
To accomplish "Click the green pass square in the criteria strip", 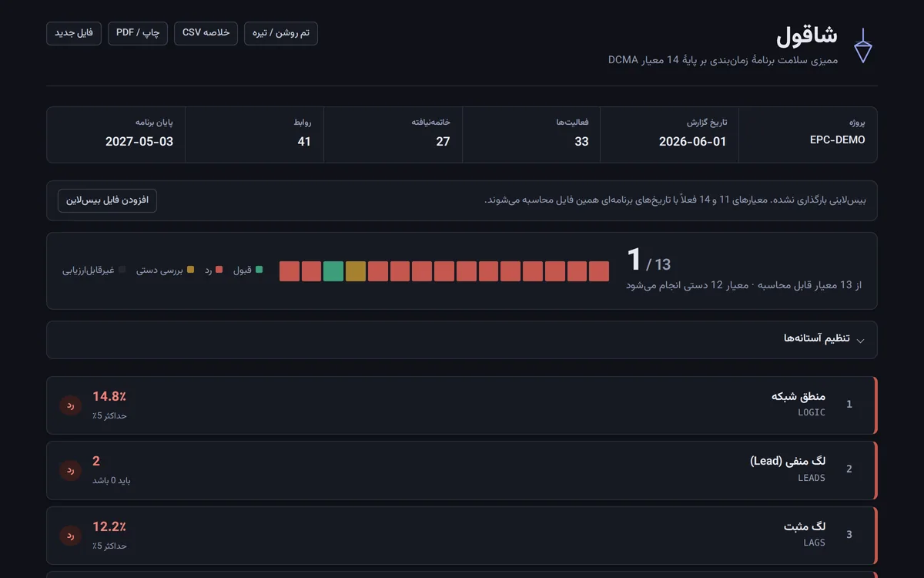I will (x=333, y=271).
